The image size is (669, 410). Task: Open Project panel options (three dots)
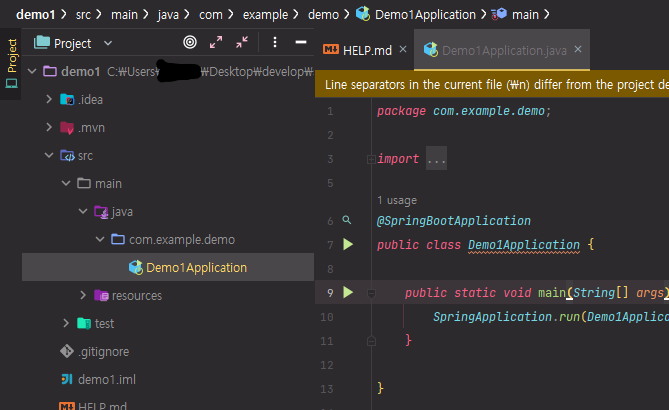275,42
